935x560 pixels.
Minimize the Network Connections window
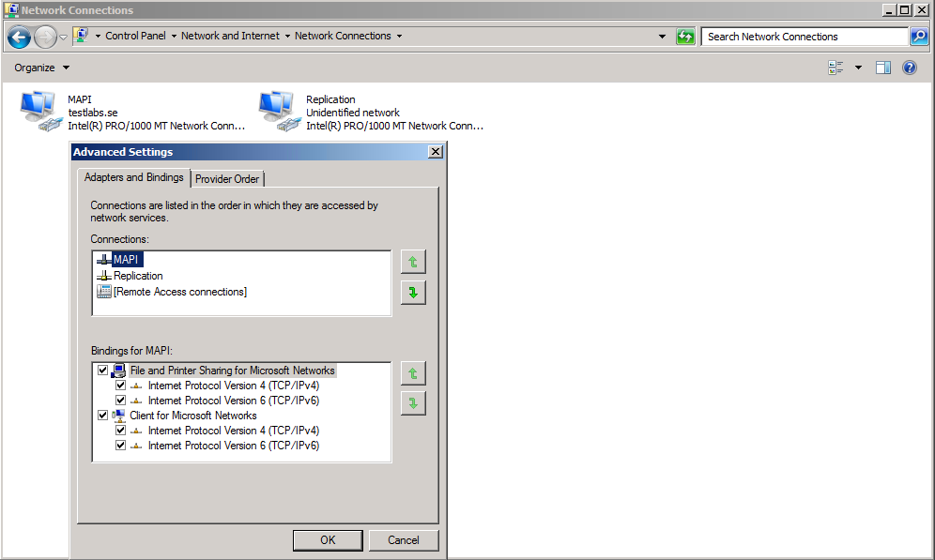[x=890, y=10]
